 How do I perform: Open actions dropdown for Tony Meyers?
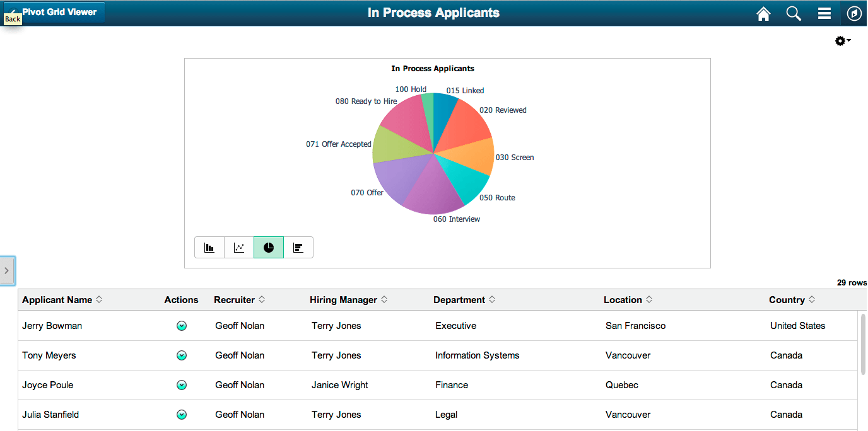(x=182, y=355)
